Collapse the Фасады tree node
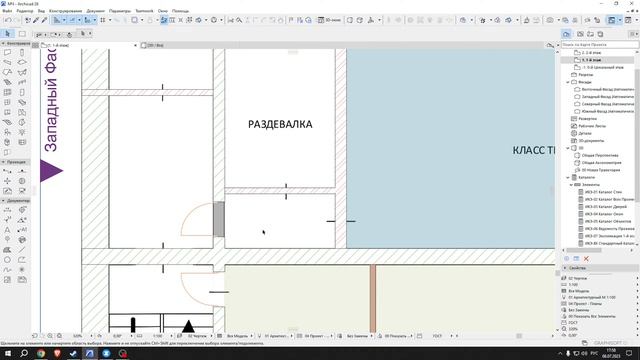Image resolution: width=640 pixels, height=360 pixels. pos(568,82)
